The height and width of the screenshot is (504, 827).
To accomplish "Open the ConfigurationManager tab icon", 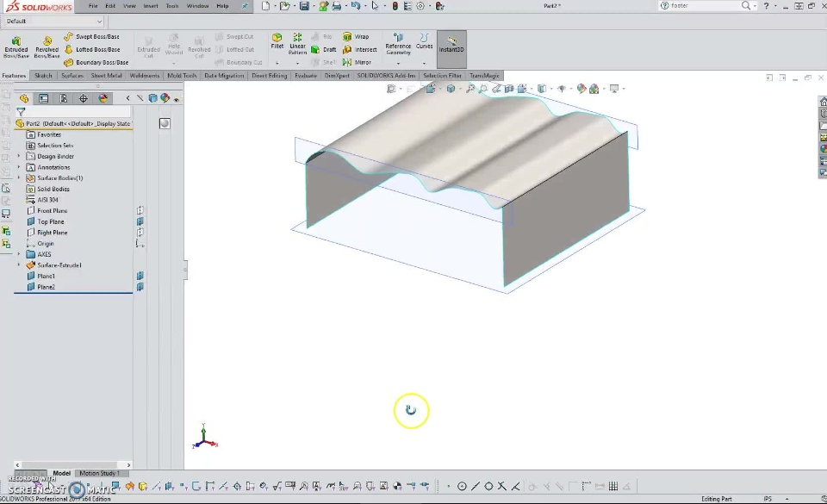I will tap(63, 98).
